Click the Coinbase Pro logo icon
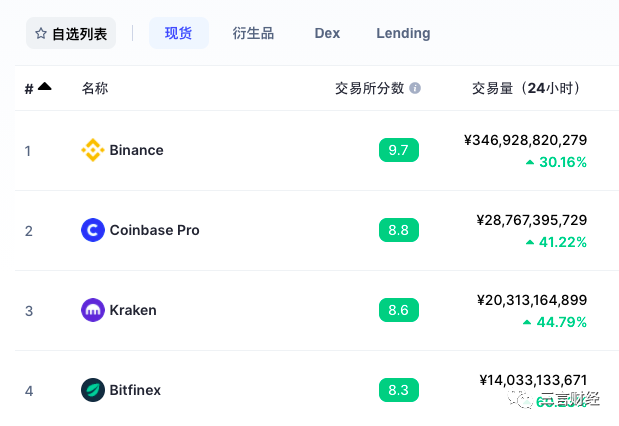This screenshot has height=426, width=619. pyautogui.click(x=92, y=230)
